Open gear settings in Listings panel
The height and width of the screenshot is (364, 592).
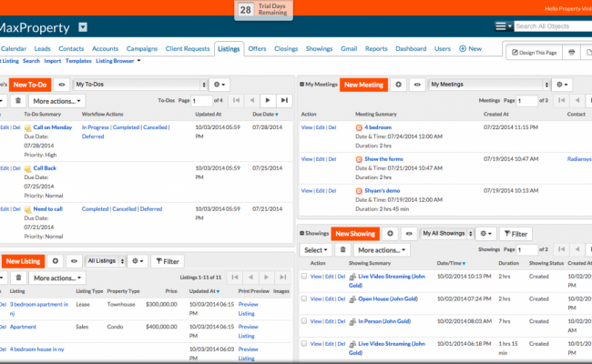138,261
